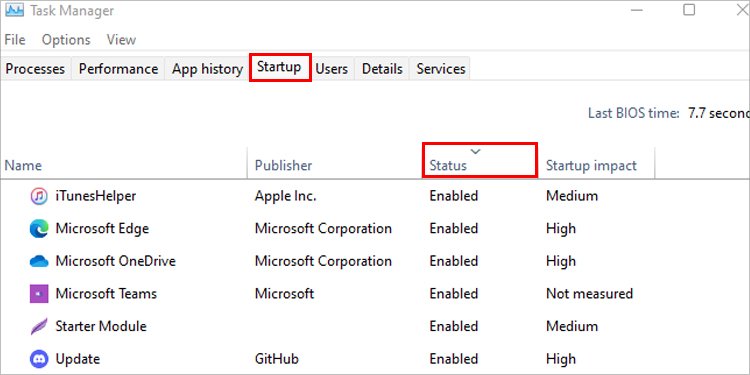The image size is (750, 375).
Task: Click the Enabled status of Microsoft Edge
Action: (x=453, y=229)
